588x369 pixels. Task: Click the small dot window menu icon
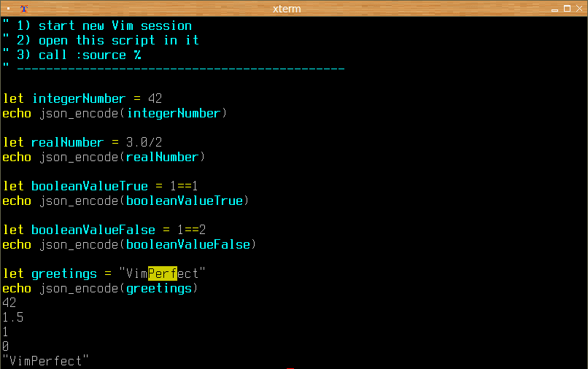[x=8, y=8]
